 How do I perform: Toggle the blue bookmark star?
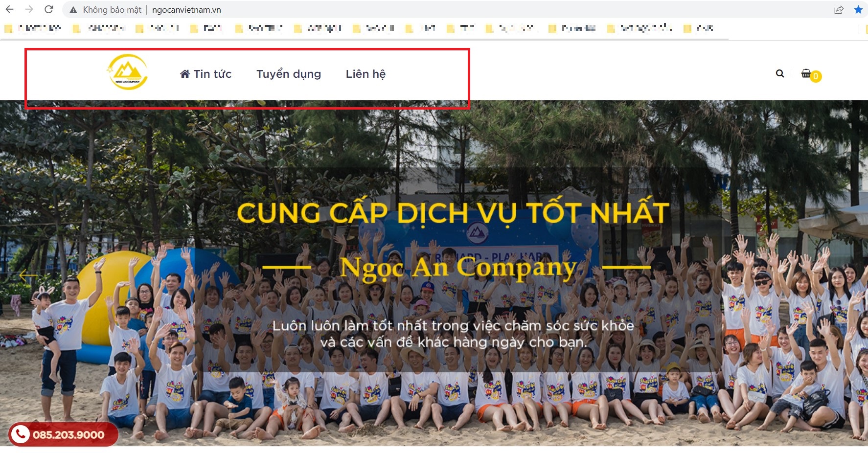858,10
